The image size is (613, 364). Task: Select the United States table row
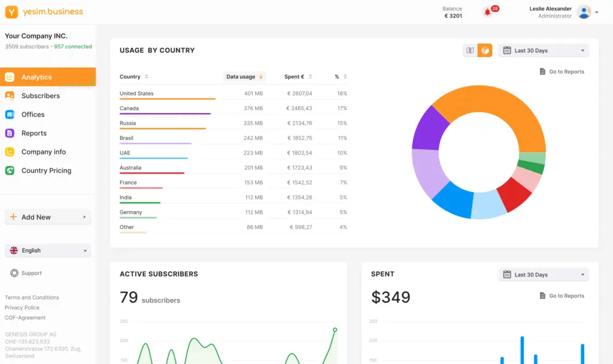pyautogui.click(x=233, y=94)
